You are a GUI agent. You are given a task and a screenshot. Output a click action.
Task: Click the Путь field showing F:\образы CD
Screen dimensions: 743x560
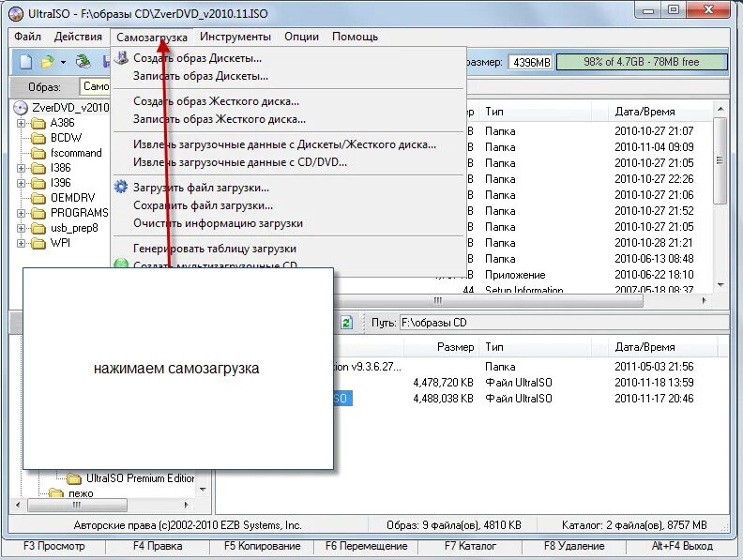coord(564,323)
